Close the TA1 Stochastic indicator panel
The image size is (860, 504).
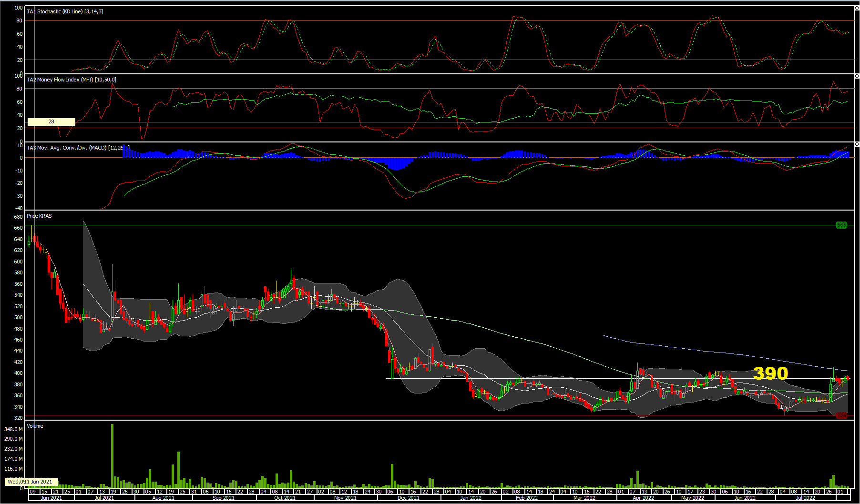(857, 8)
